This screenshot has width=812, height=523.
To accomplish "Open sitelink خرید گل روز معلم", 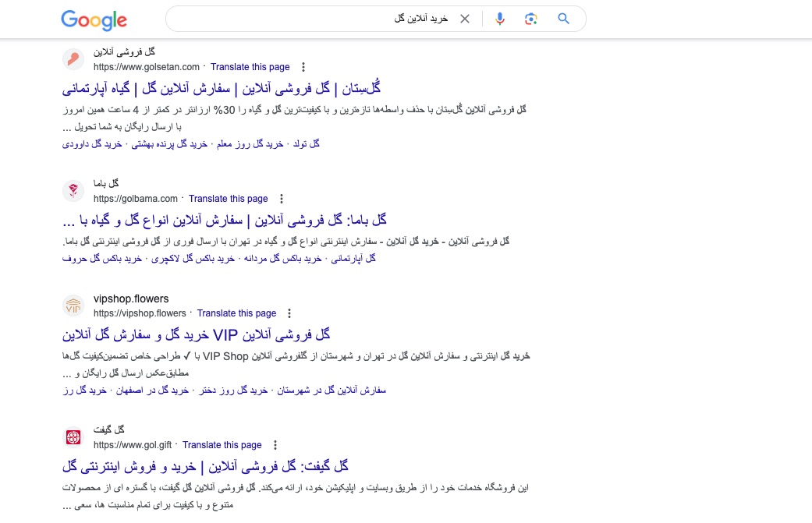I will point(250,144).
